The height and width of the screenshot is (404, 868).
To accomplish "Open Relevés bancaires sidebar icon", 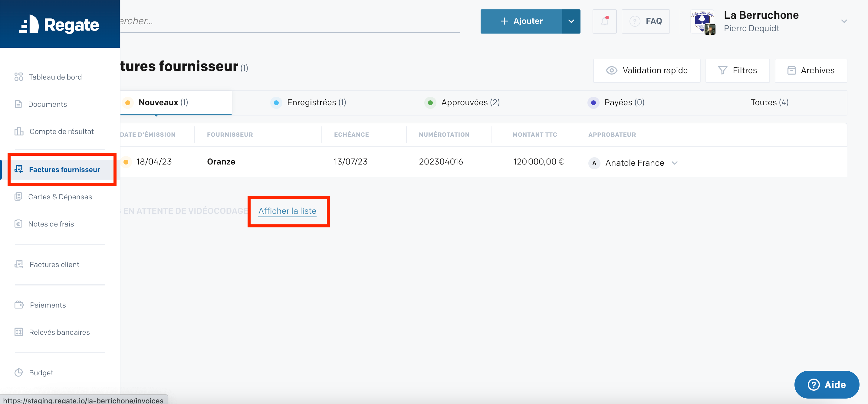I will (19, 332).
